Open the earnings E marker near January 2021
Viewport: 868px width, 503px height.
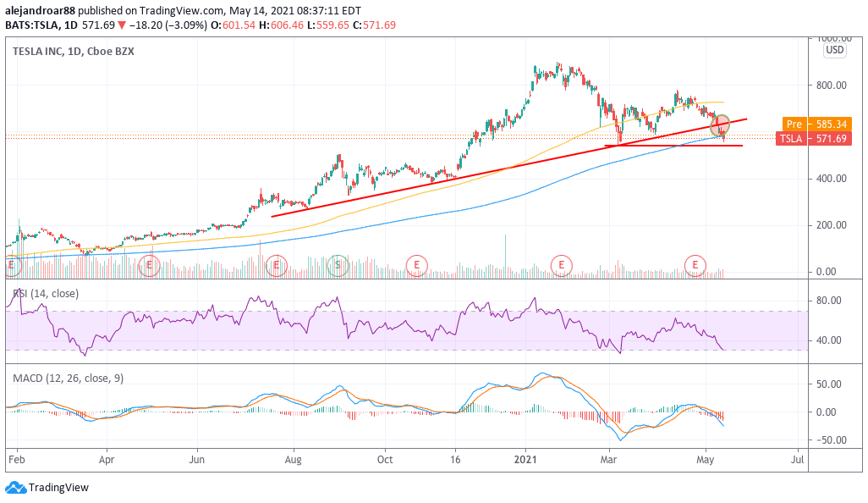pos(561,265)
